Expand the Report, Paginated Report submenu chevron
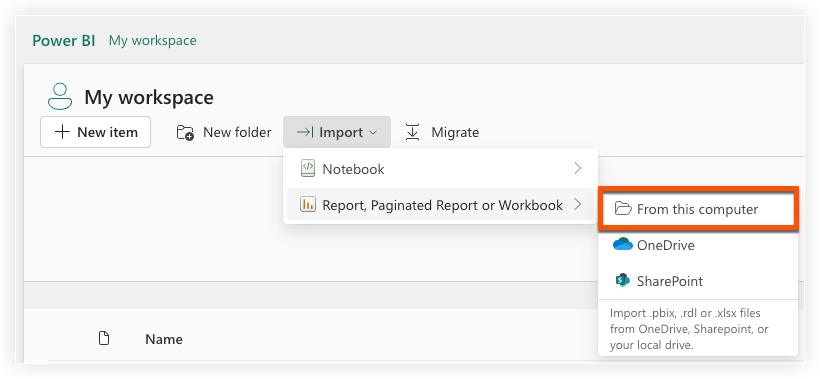820x379 pixels. [577, 204]
